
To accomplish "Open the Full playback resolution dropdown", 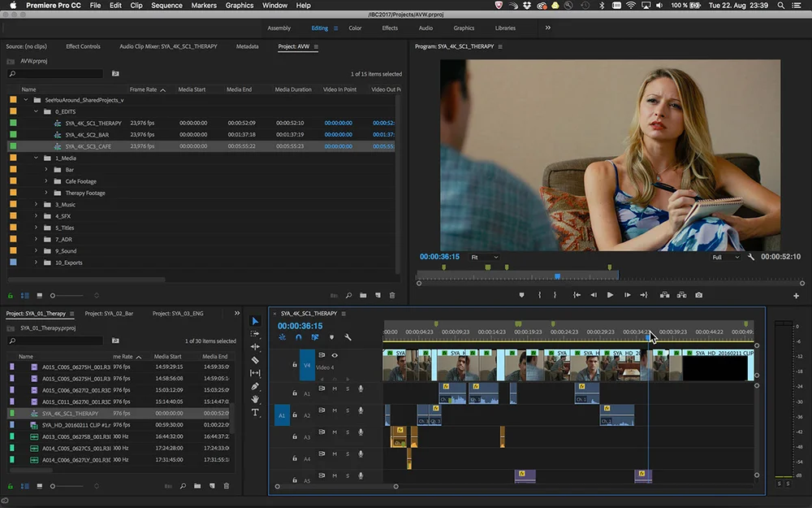I will pyautogui.click(x=725, y=257).
